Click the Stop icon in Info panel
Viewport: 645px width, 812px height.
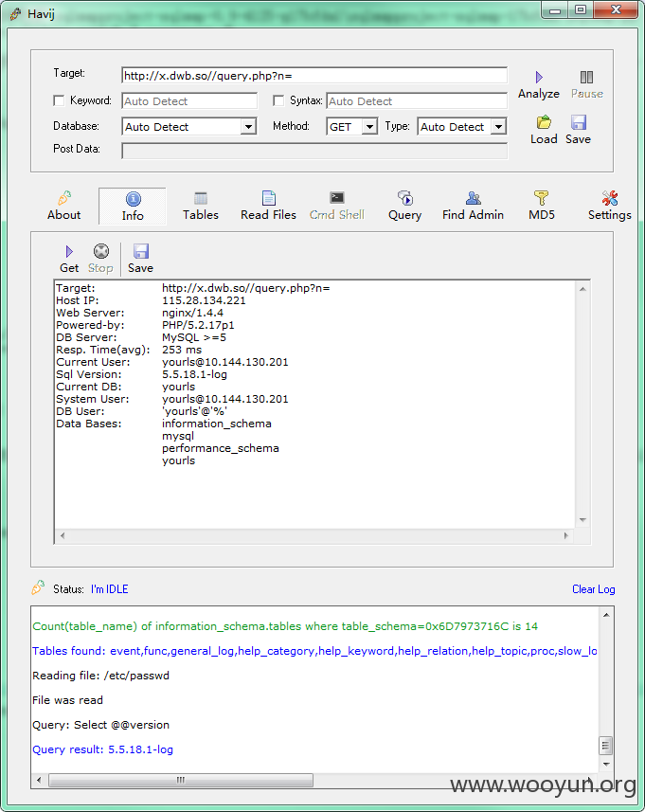click(101, 251)
